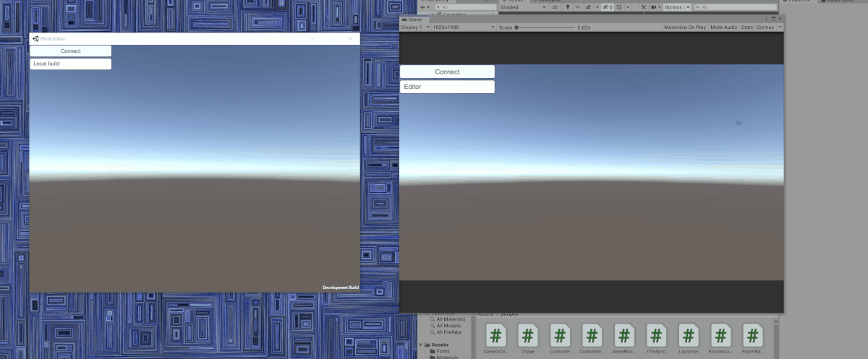The height and width of the screenshot is (359, 868).
Task: Toggle Stats overlay in Game view
Action: (x=746, y=27)
